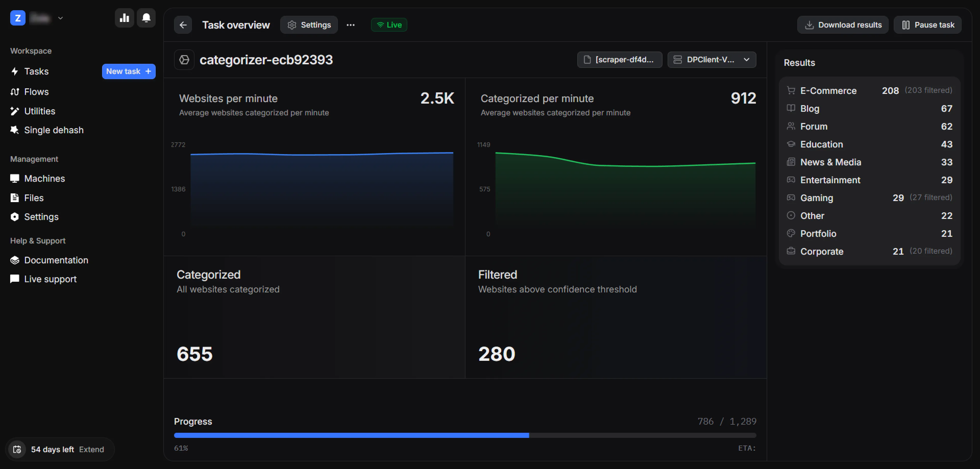Toggle the Live status badge
Image resolution: width=980 pixels, height=469 pixels.
click(389, 25)
